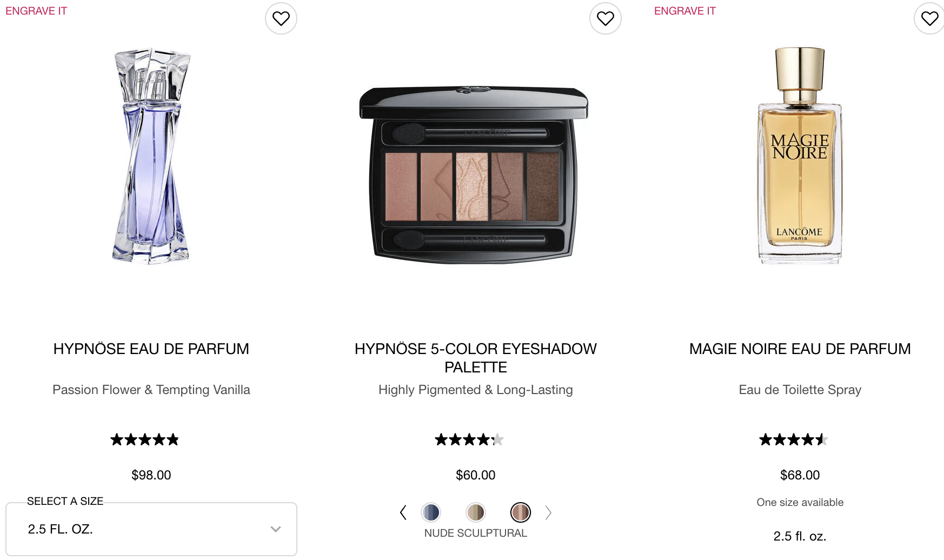Open the Select a Size dropdown
Viewport: 944px width, 560px height.
151,529
